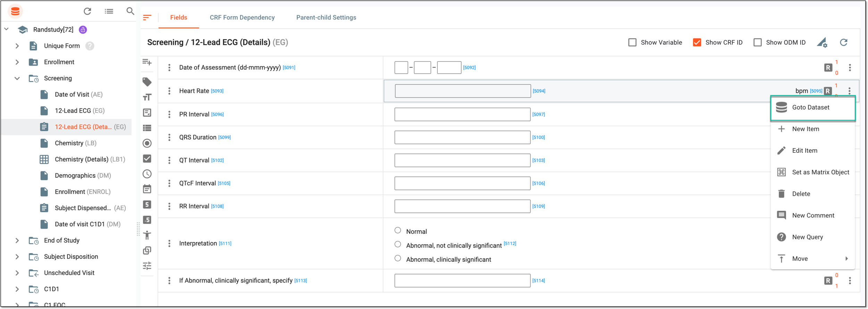868x309 pixels.
Task: Uncheck the Show CRF ID checkbox
Action: tap(697, 42)
